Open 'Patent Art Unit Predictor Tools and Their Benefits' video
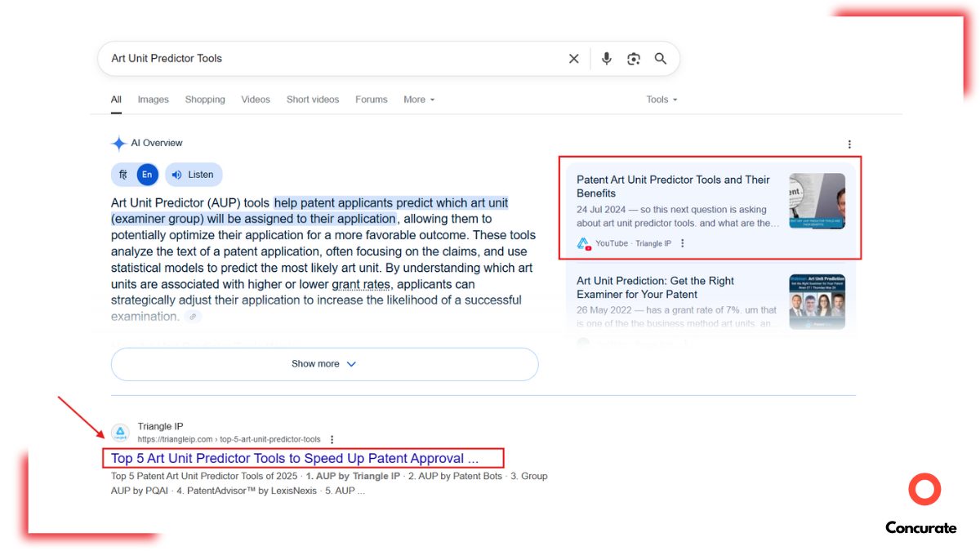 click(673, 186)
